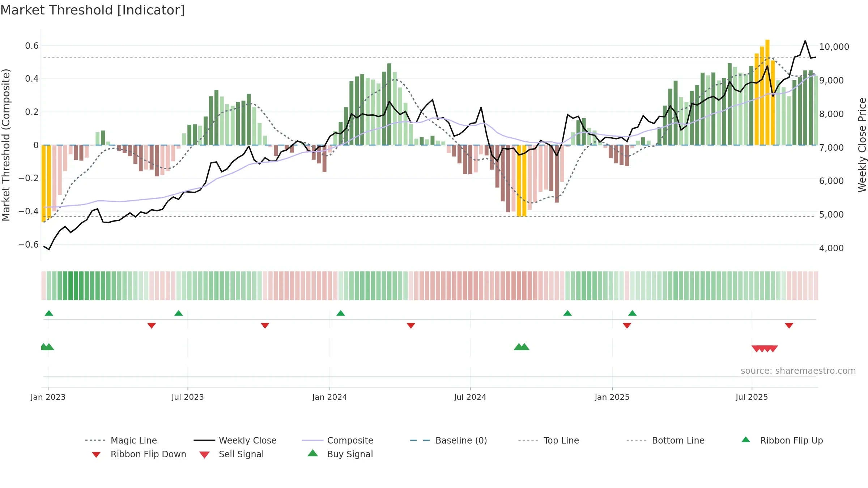Click the Market Threshold (Composite) axis title
Image resolution: width=868 pixels, height=488 pixels.
point(6,145)
